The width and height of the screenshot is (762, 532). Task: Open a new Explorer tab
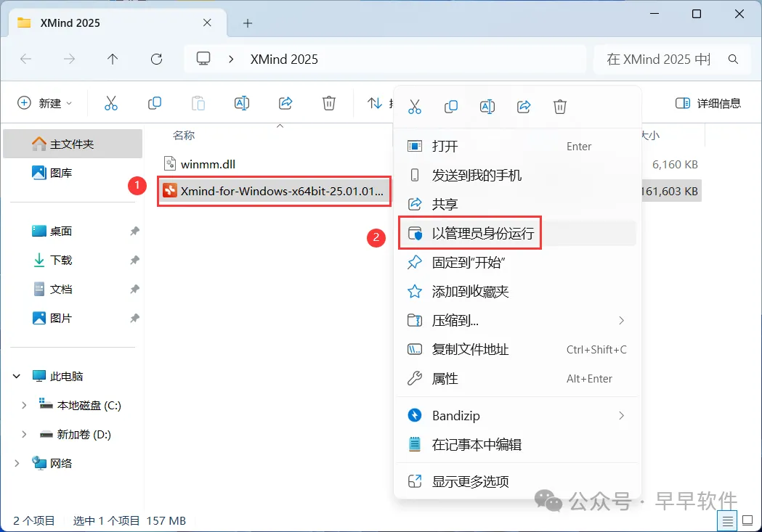point(248,22)
